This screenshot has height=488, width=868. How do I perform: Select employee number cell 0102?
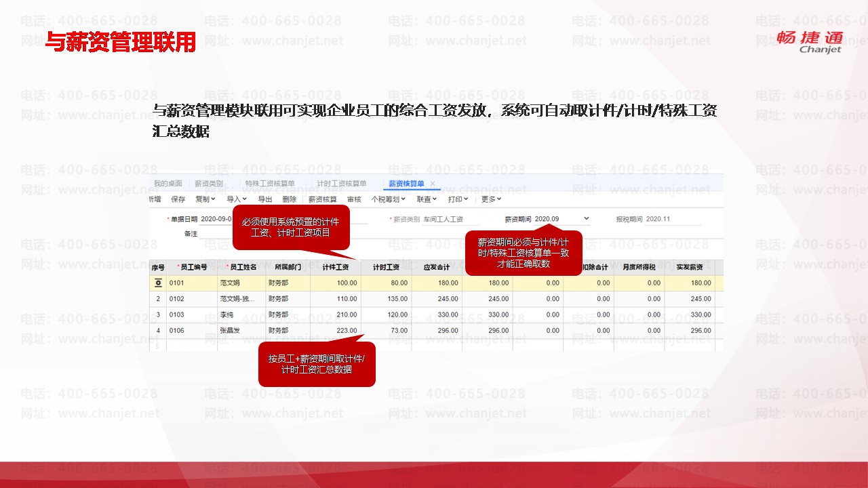point(192,299)
